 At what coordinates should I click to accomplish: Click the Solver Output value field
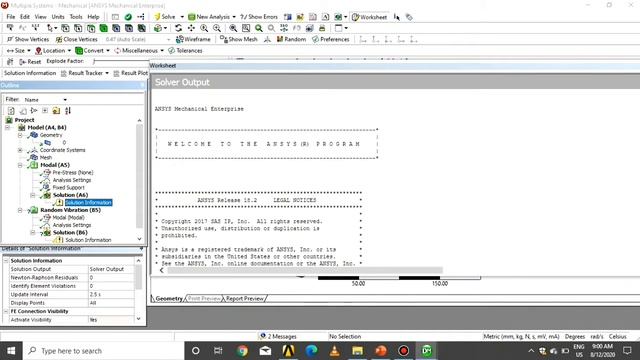[x=111, y=269]
